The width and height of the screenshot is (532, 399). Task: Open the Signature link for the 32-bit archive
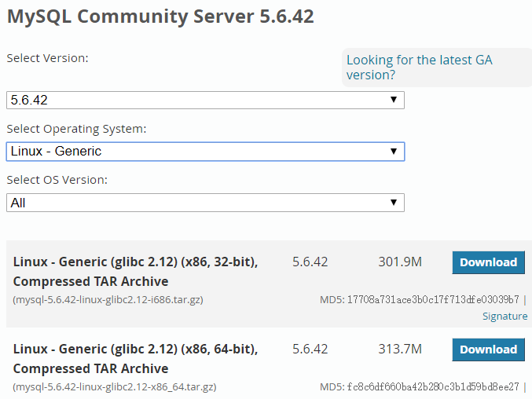click(504, 316)
